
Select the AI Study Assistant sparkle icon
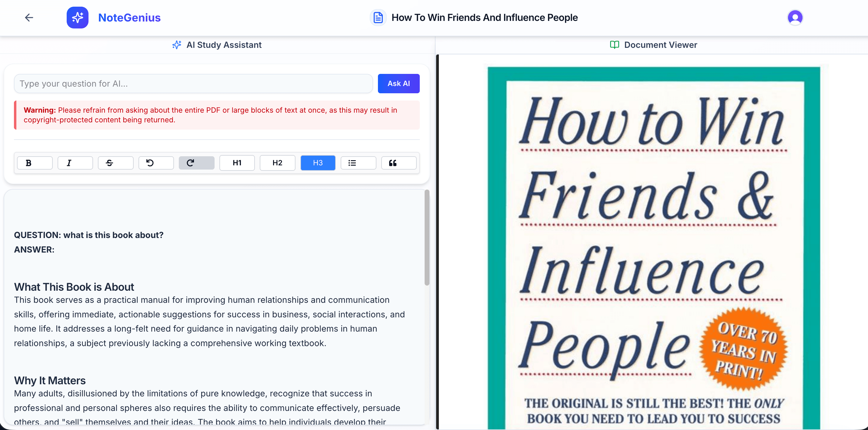coord(177,45)
